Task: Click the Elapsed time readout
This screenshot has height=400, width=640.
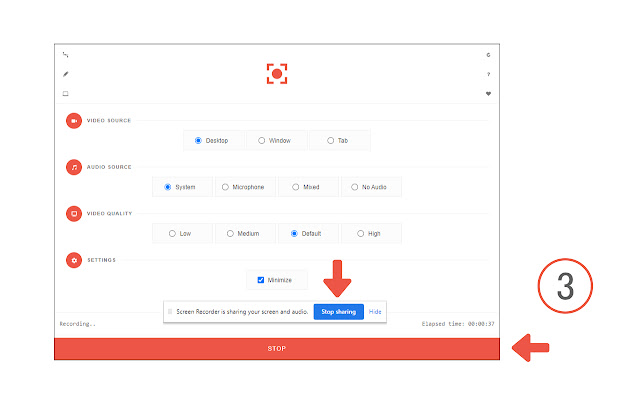Action: (458, 324)
